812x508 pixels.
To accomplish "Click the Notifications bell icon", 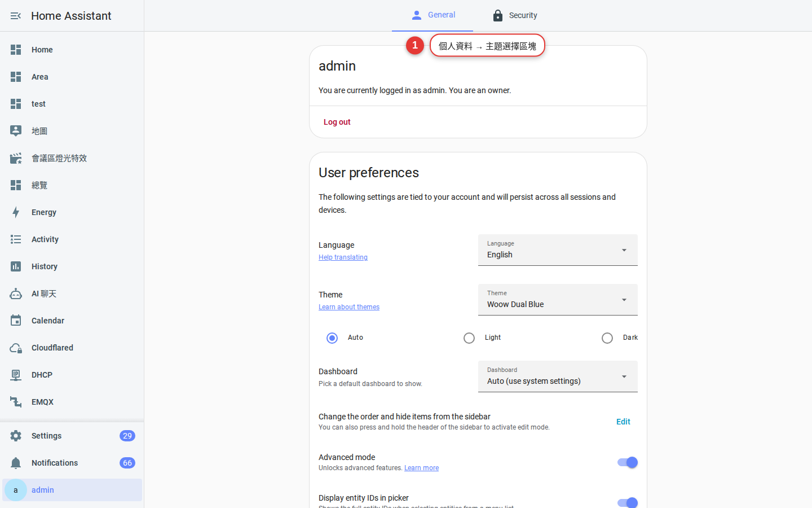I will pyautogui.click(x=16, y=463).
